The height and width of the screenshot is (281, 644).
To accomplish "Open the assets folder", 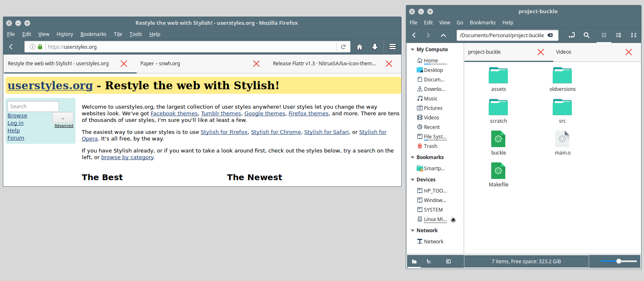I will (498, 79).
